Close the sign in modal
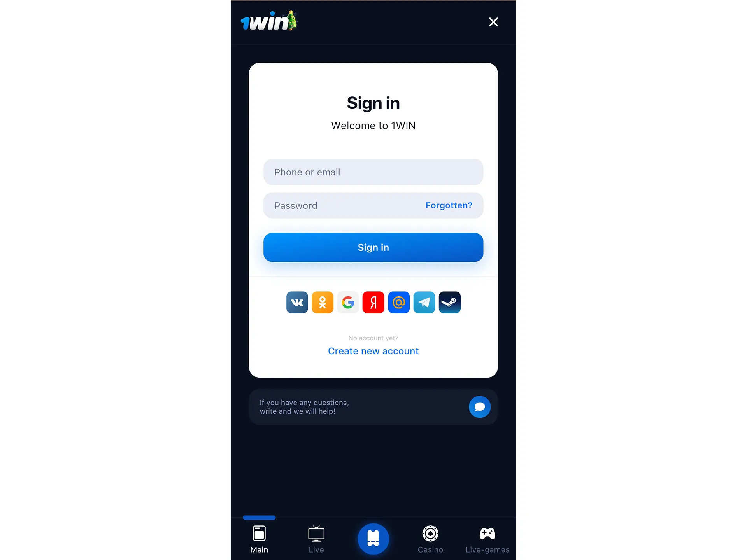The height and width of the screenshot is (560, 747). 493,22
